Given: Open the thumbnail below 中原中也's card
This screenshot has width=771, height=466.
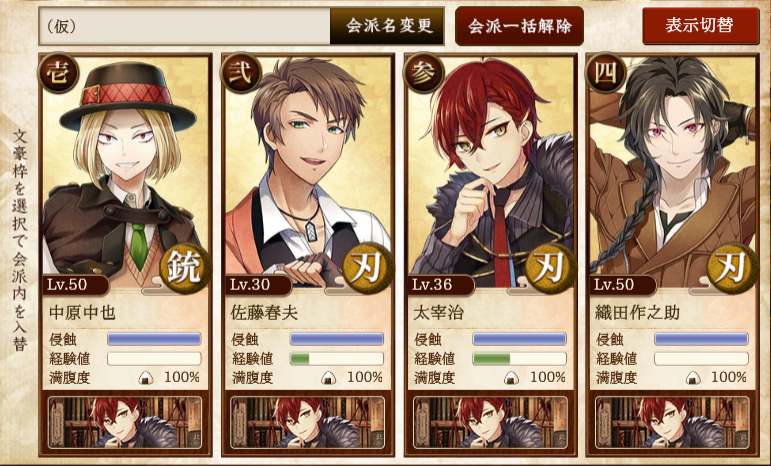Looking at the screenshot, I should [x=125, y=423].
